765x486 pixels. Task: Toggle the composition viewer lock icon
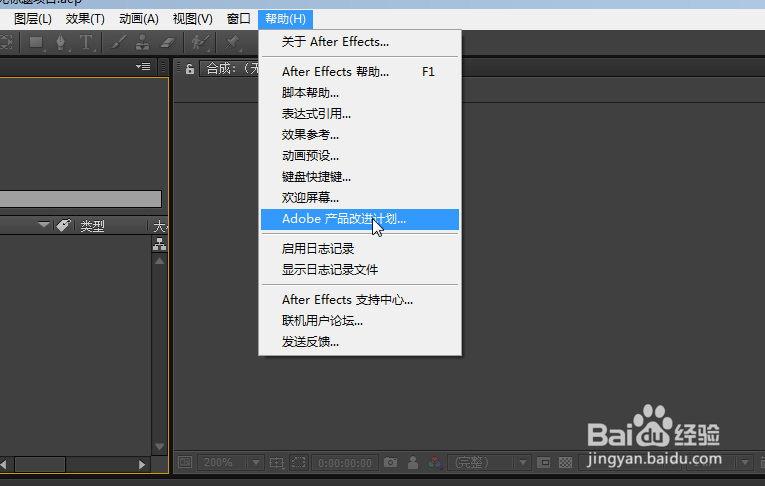[190, 69]
